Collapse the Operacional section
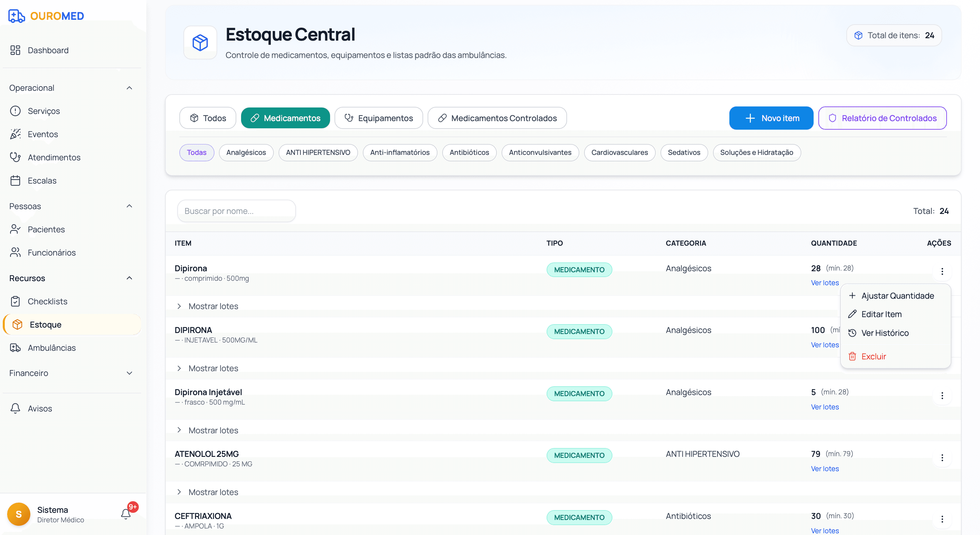This screenshot has height=535, width=980. coord(129,88)
